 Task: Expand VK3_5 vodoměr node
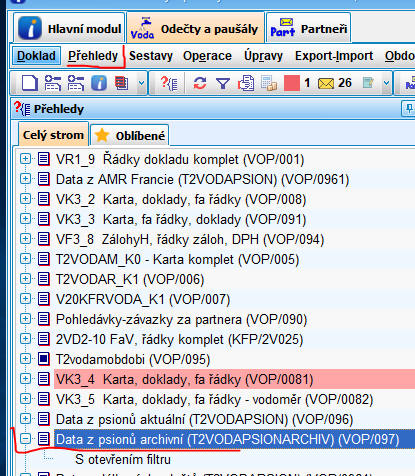(25, 399)
